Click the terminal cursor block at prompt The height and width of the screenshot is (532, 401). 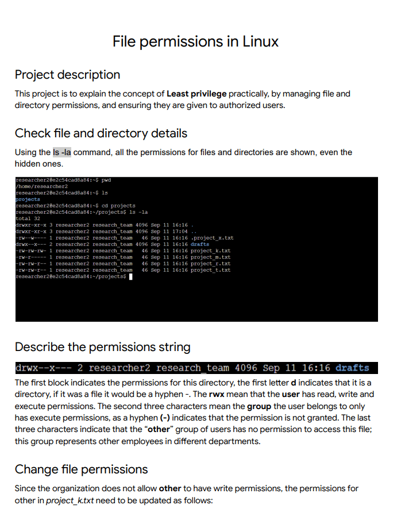tap(130, 276)
